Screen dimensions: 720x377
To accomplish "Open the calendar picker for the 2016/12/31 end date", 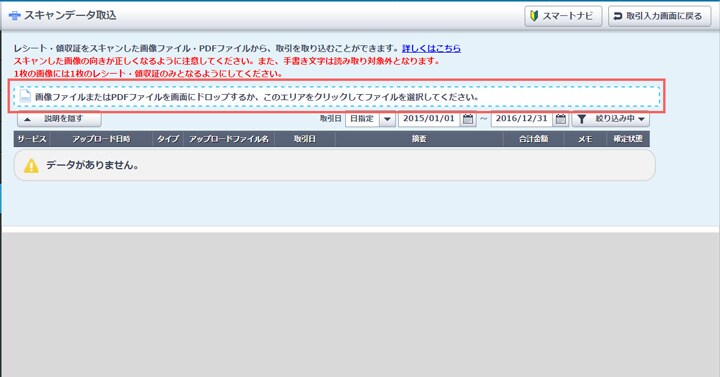I will pyautogui.click(x=560, y=119).
